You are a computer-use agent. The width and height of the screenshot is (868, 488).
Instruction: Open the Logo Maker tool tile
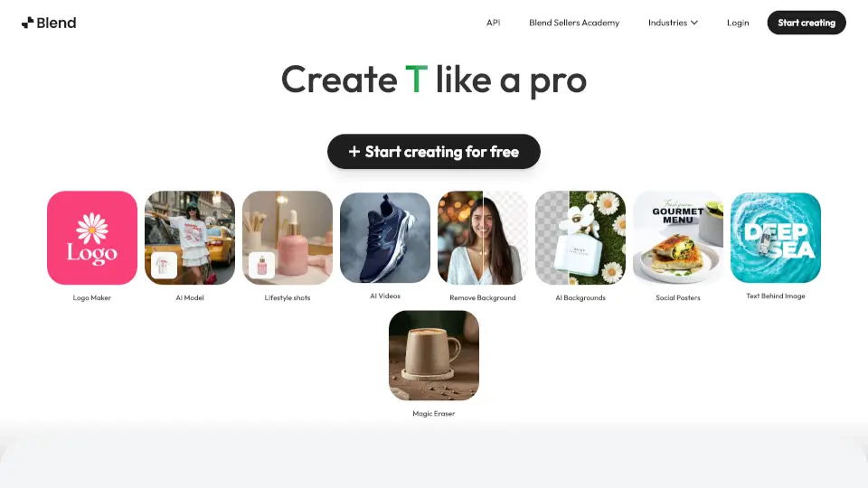pos(92,238)
